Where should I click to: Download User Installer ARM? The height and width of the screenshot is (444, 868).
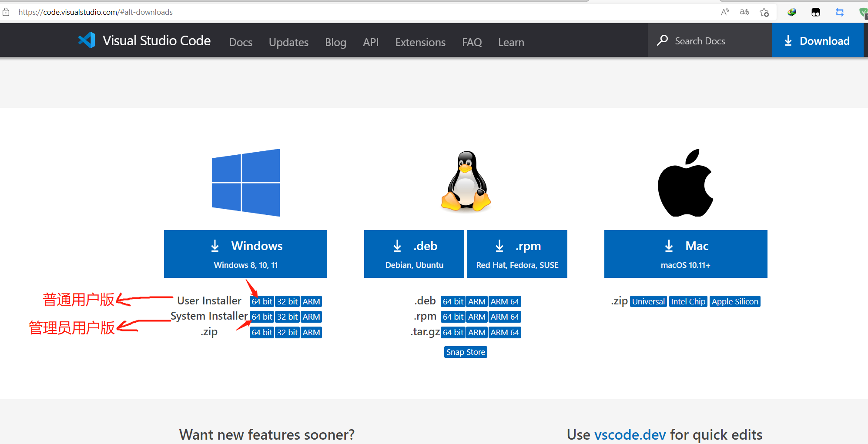311,301
